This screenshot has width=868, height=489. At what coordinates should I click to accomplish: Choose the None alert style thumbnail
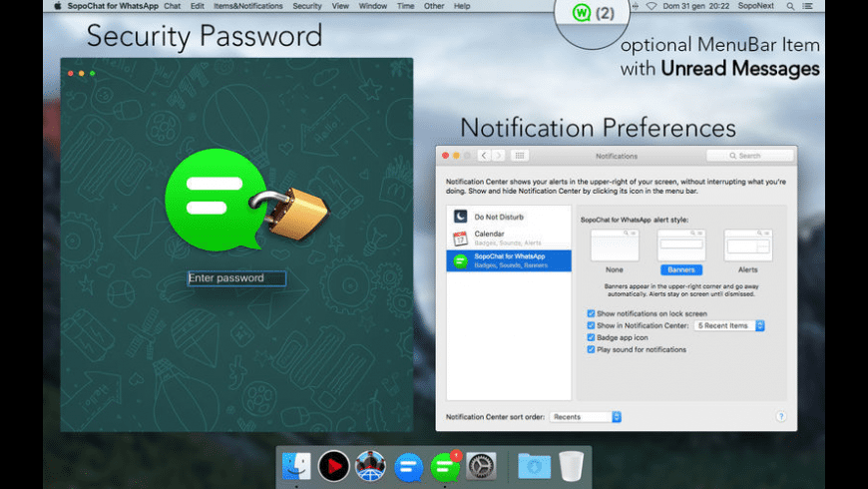pos(615,245)
